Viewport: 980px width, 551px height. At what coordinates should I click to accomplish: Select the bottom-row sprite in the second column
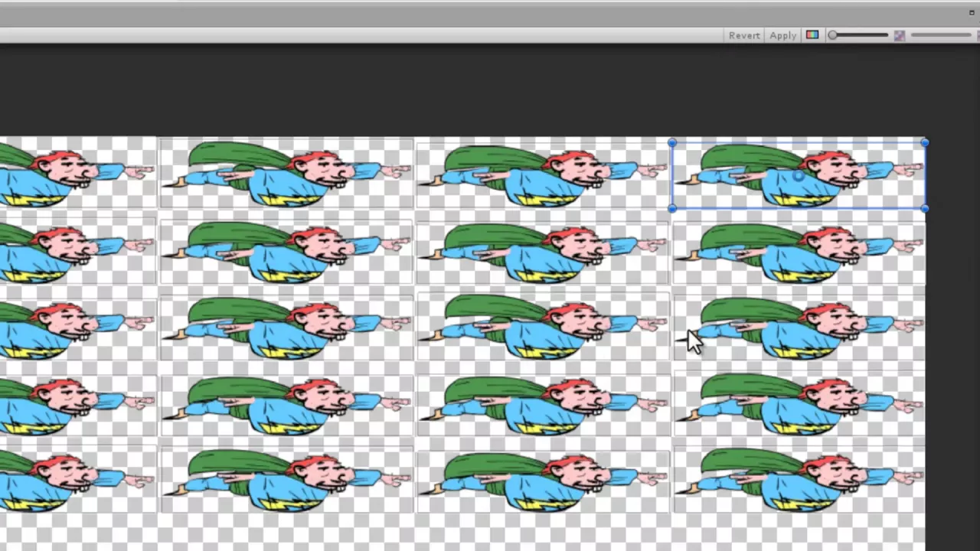coord(286,481)
